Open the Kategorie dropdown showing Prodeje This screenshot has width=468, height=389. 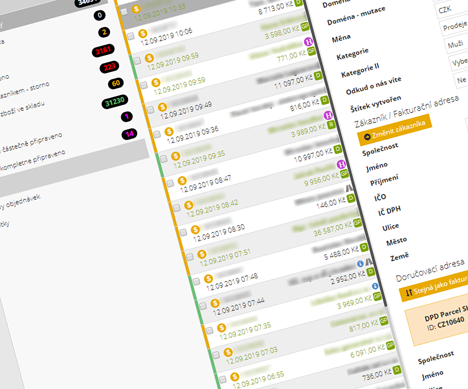tap(455, 26)
